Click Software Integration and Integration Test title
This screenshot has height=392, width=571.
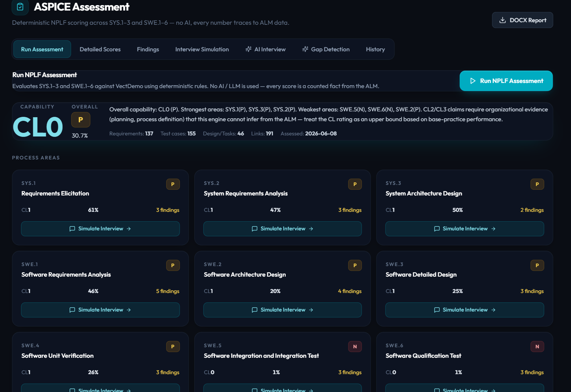[261, 356]
